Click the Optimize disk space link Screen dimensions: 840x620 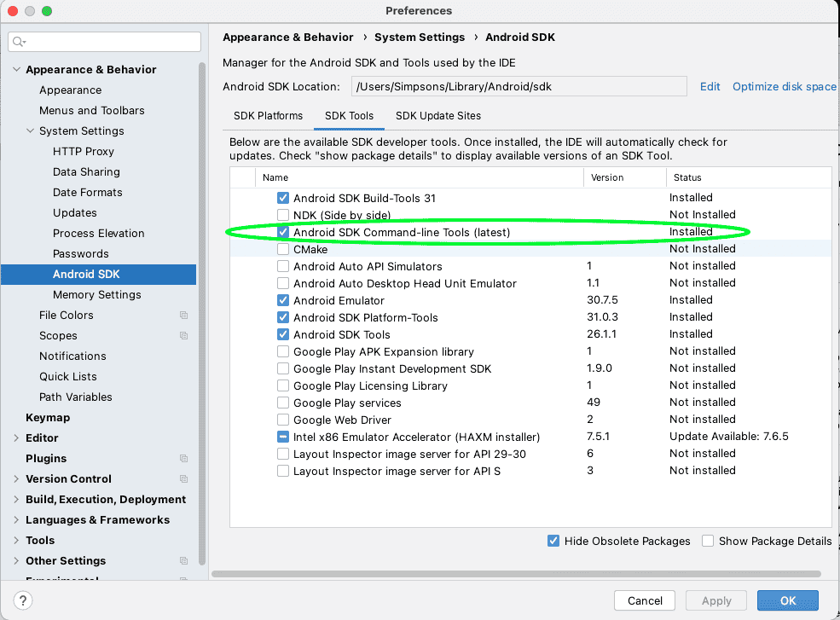point(785,87)
